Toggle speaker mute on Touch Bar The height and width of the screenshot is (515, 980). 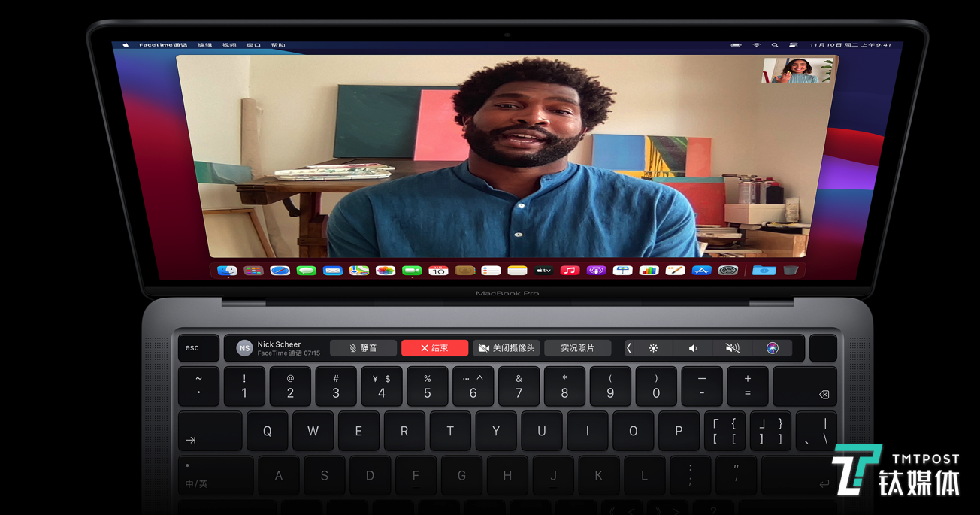click(732, 348)
